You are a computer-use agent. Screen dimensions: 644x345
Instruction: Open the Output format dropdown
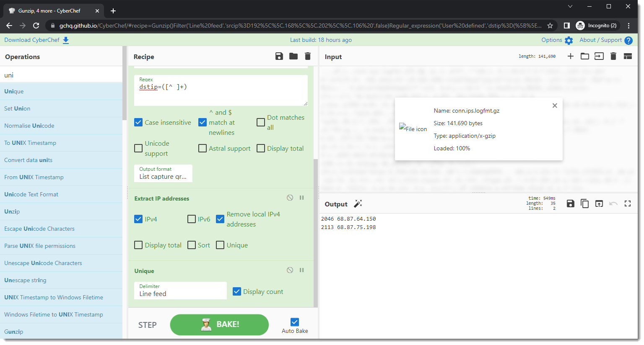tap(163, 173)
